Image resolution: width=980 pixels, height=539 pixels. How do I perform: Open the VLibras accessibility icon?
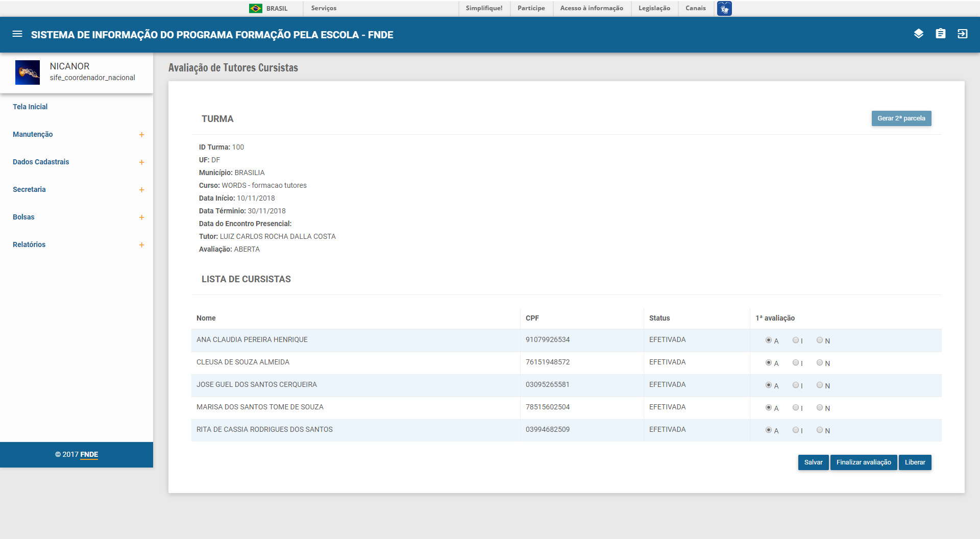tap(724, 8)
